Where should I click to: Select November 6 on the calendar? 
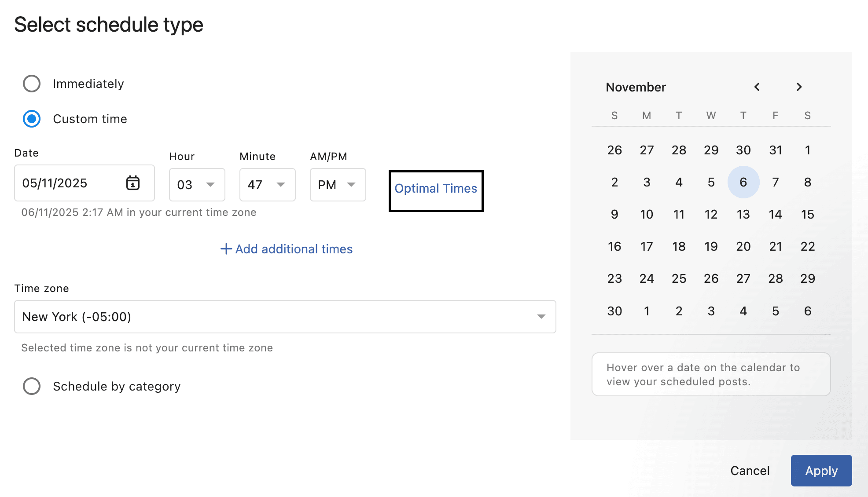(743, 182)
